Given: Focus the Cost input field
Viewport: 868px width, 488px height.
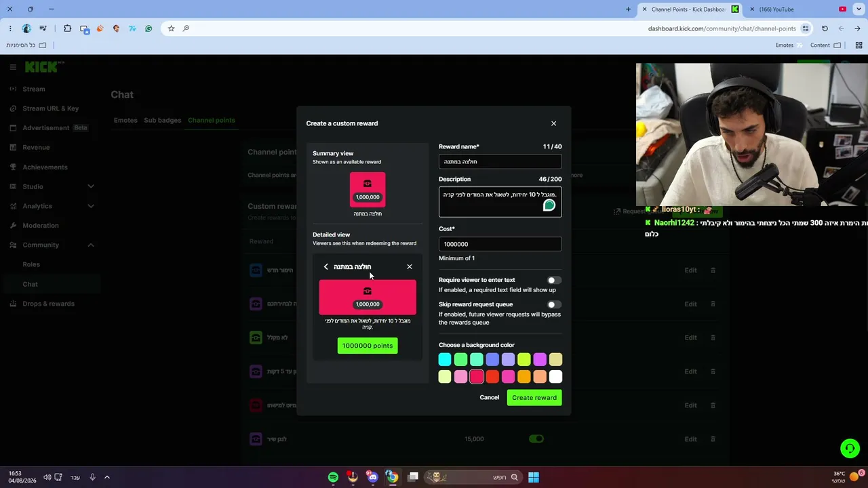Looking at the screenshot, I should (500, 244).
